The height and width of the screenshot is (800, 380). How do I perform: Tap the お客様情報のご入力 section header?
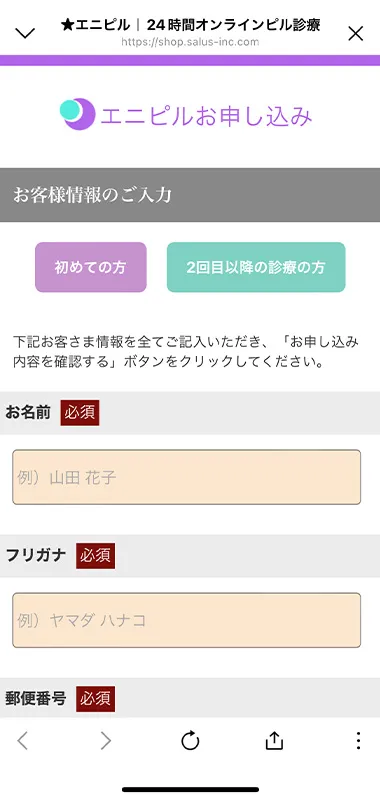tap(190, 195)
